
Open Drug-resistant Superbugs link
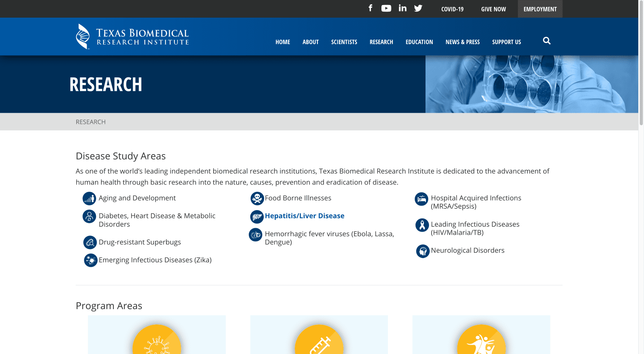140,242
